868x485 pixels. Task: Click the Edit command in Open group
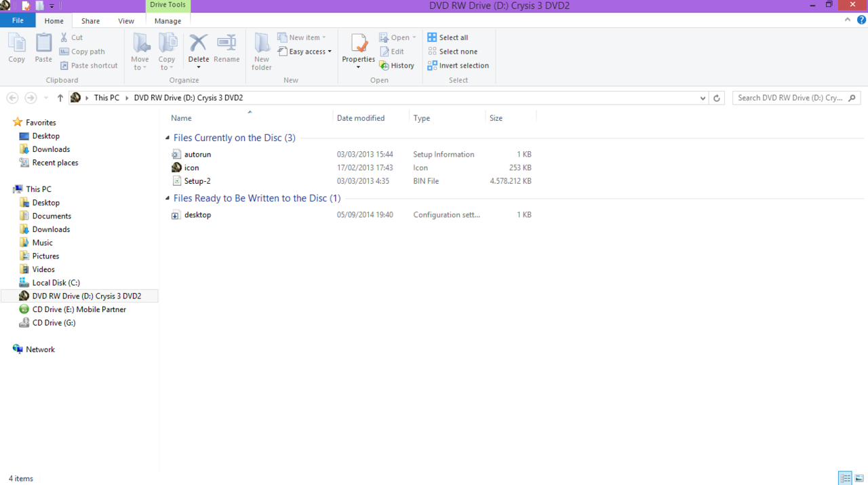tap(391, 52)
